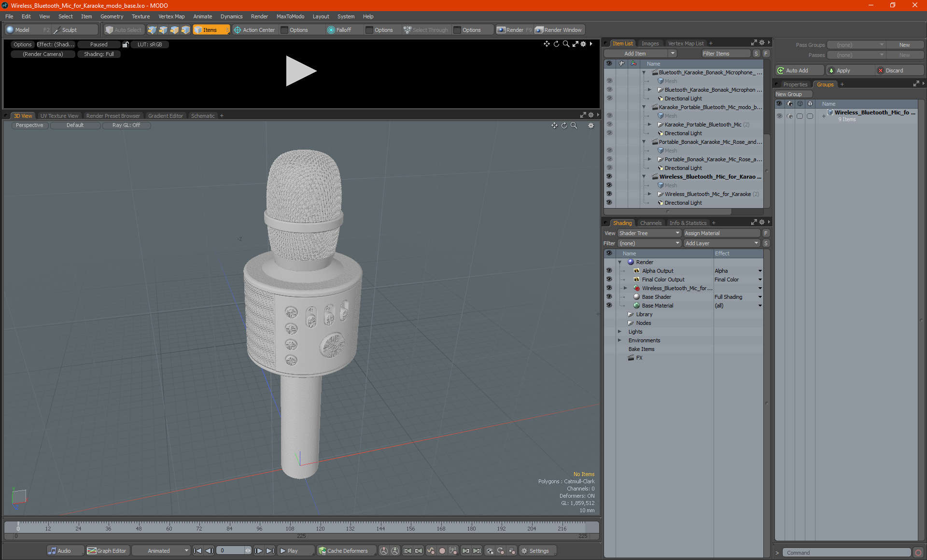Expand the Environments section in Shader Tree
The image size is (927, 560).
coord(619,340)
